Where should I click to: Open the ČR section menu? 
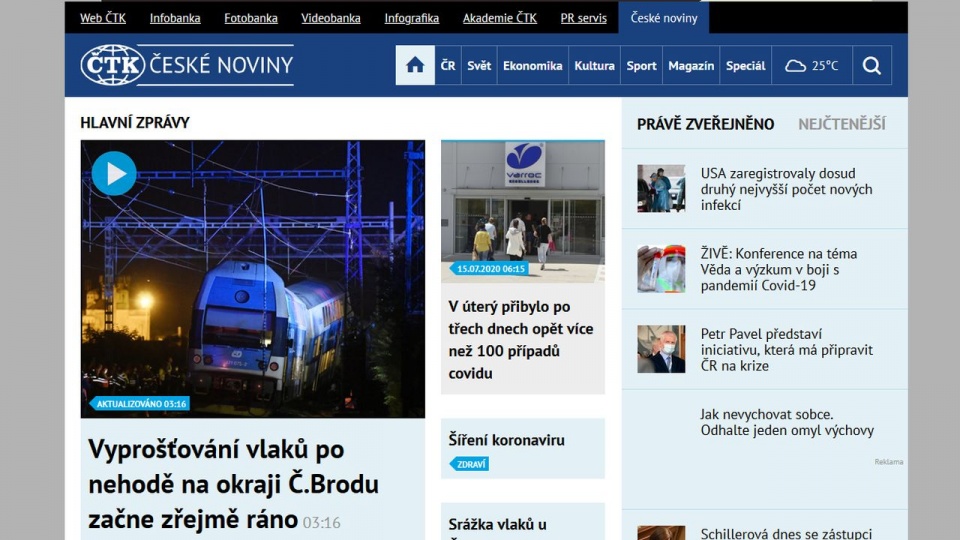(448, 66)
